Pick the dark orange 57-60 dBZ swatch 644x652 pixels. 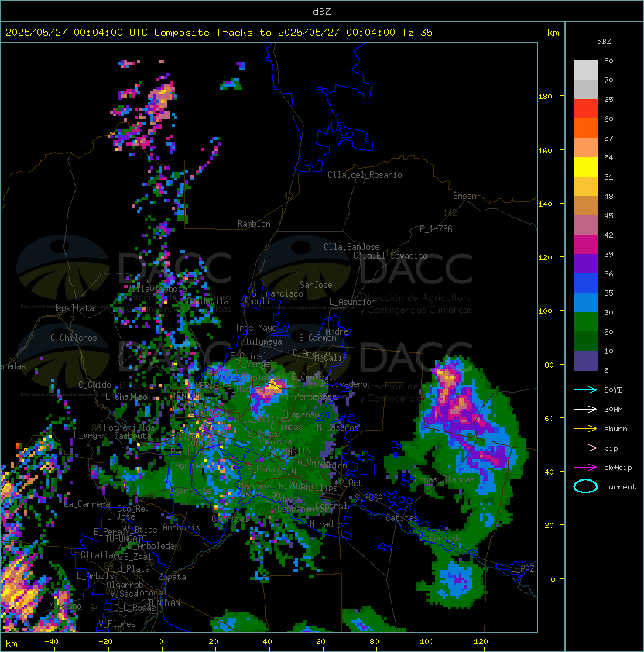pyautogui.click(x=585, y=128)
